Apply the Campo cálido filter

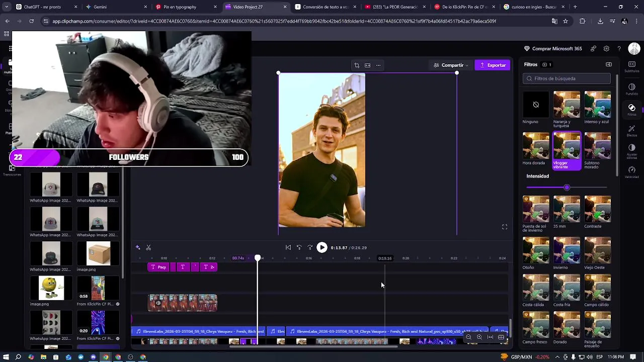pyautogui.click(x=598, y=291)
